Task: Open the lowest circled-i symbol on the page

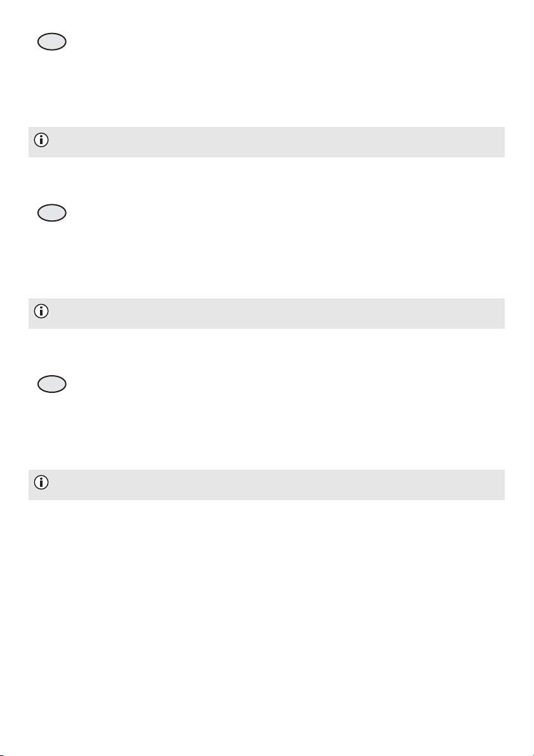Action: [41, 482]
